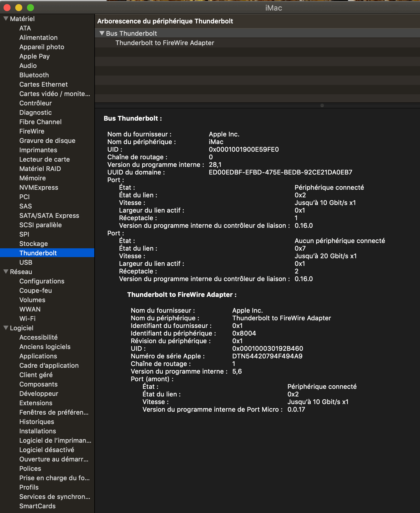Click the Arborescence du périphérique Thunderbolt header
This screenshot has width=420, height=513.
click(165, 21)
